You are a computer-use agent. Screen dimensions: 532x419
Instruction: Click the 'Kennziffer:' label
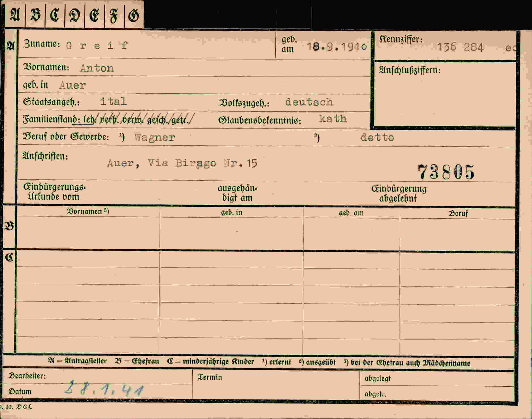[401, 39]
